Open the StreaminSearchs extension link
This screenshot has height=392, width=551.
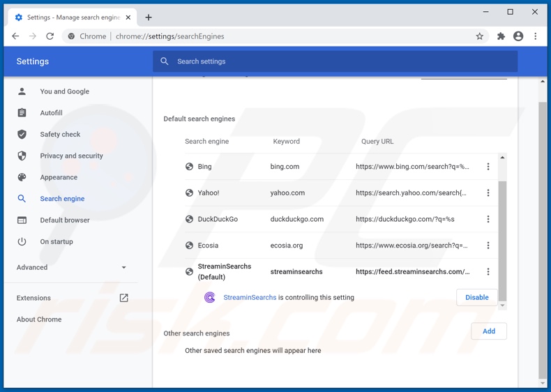pyautogui.click(x=250, y=297)
